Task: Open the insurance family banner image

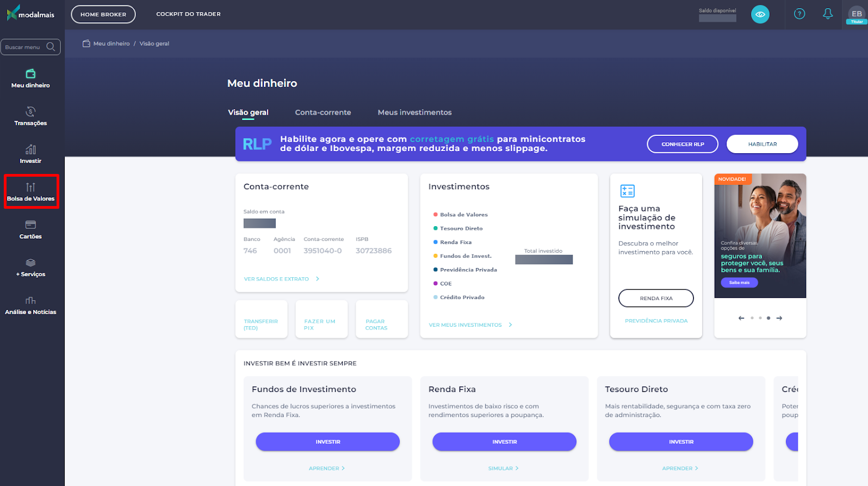Action: pos(760,235)
